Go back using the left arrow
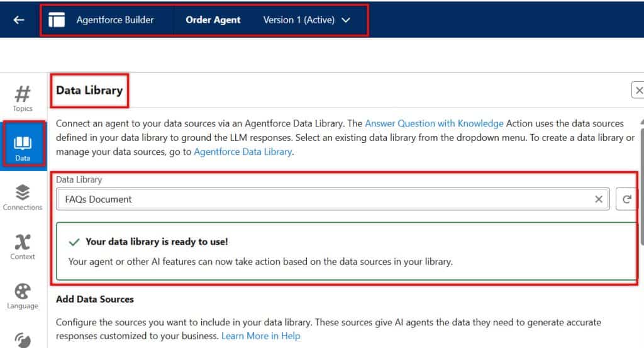The height and width of the screenshot is (348, 644). click(x=19, y=20)
